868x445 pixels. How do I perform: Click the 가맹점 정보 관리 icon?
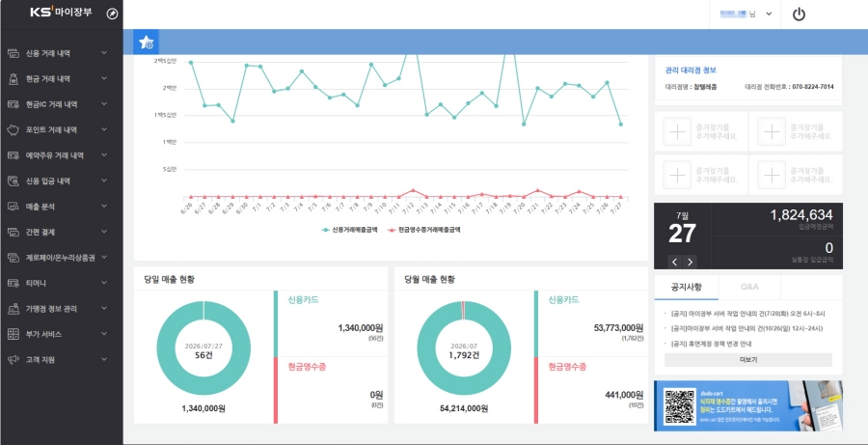[14, 309]
